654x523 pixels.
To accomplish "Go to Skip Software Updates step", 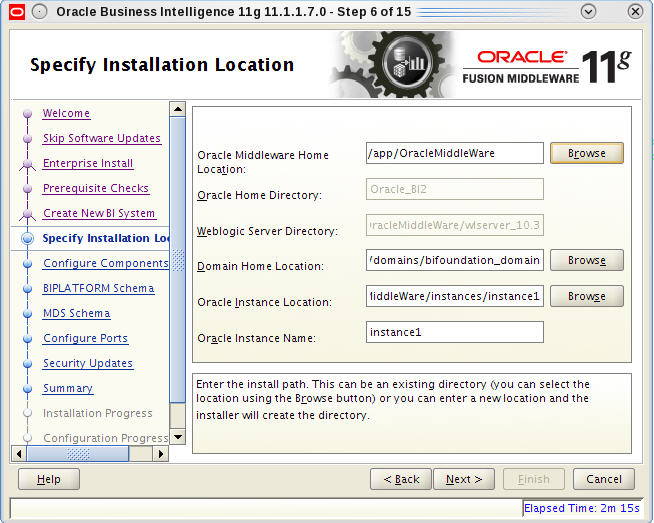I will (x=102, y=138).
